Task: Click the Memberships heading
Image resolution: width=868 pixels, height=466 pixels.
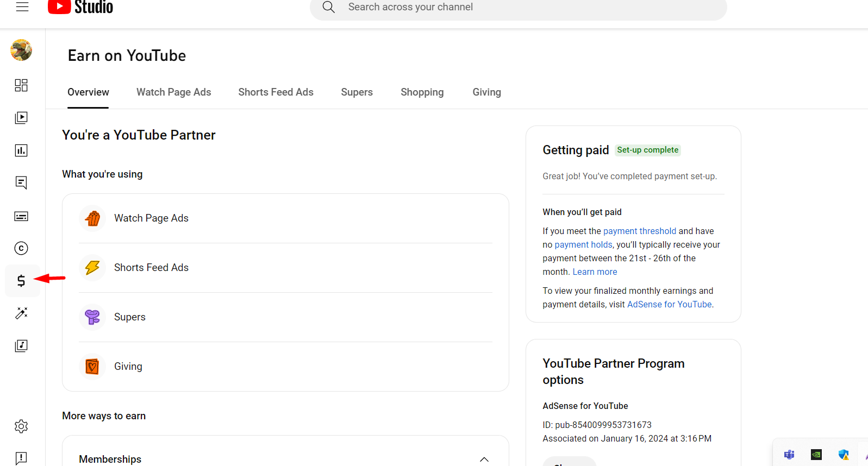Action: pyautogui.click(x=110, y=459)
